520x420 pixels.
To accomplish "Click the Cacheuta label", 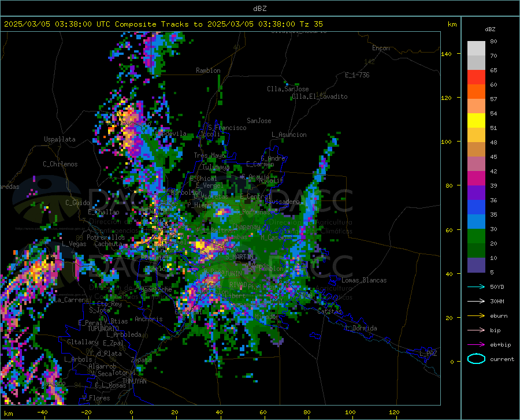I will point(108,244).
